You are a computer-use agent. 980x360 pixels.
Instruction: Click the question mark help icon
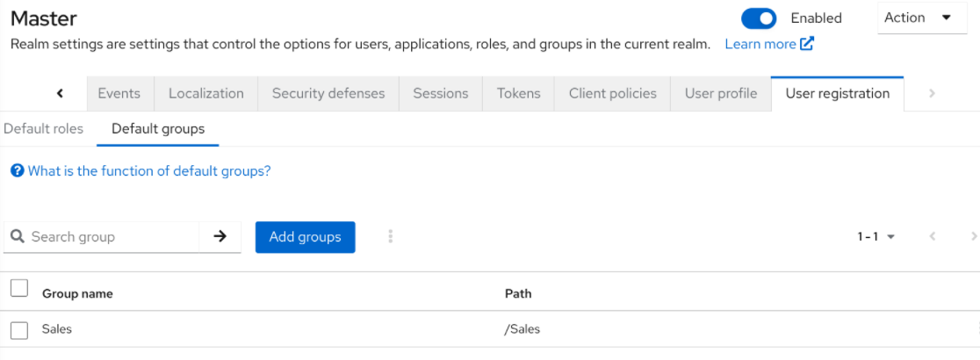tap(17, 171)
